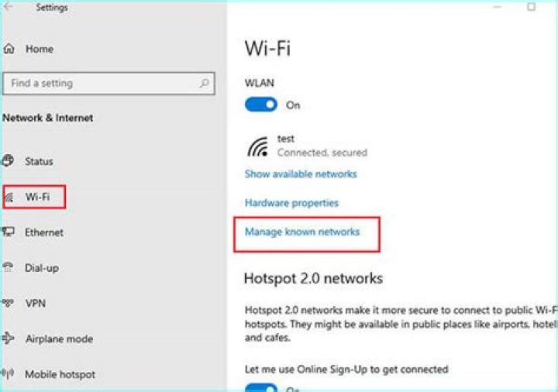Select Airplane mode in sidebar
558x392 pixels.
(59, 339)
